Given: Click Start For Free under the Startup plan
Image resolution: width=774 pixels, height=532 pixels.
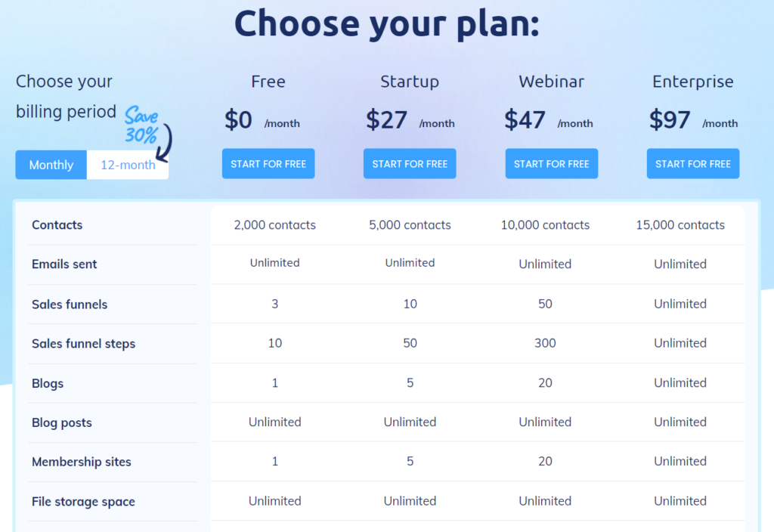Looking at the screenshot, I should click(x=410, y=163).
